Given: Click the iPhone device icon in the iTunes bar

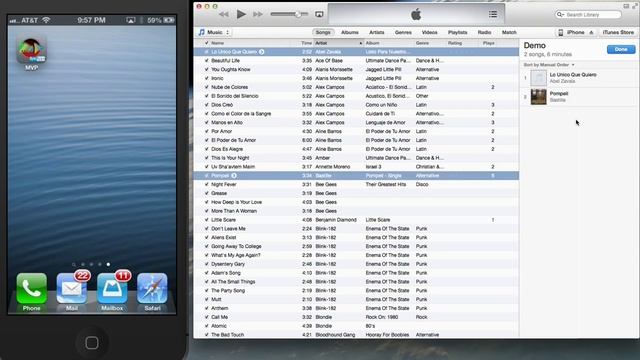Looking at the screenshot, I should 561,32.
